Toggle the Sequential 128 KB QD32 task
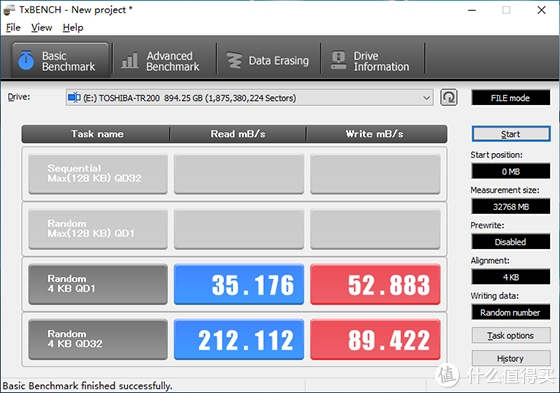Image resolution: width=560 pixels, height=393 pixels. coord(98,174)
